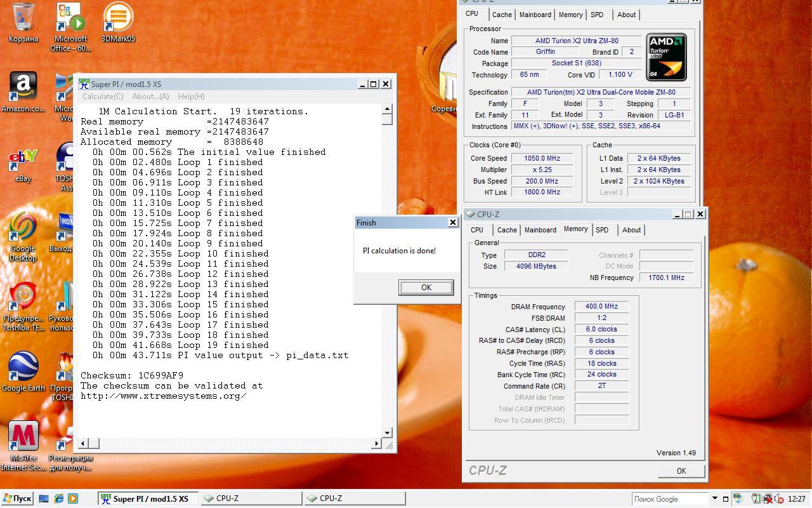Viewport: 812px width, 508px height.
Task: Click the McAfee tray icon with red mark
Action: point(768,498)
